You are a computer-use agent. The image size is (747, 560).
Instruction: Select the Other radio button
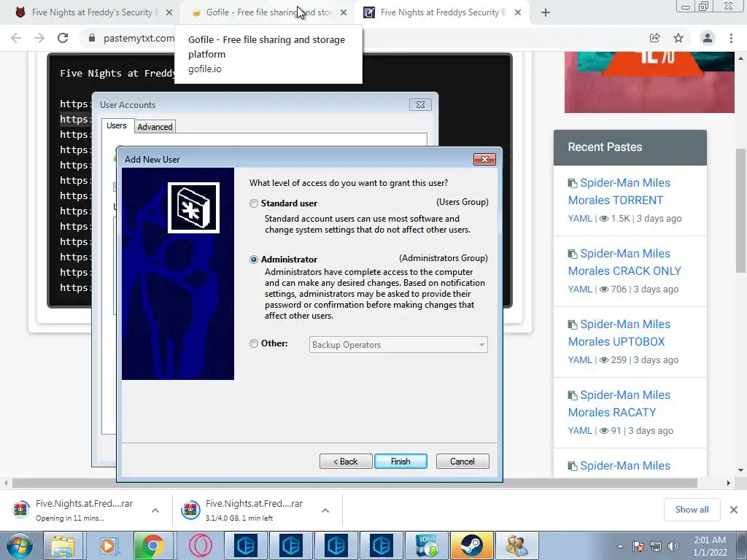click(x=254, y=343)
